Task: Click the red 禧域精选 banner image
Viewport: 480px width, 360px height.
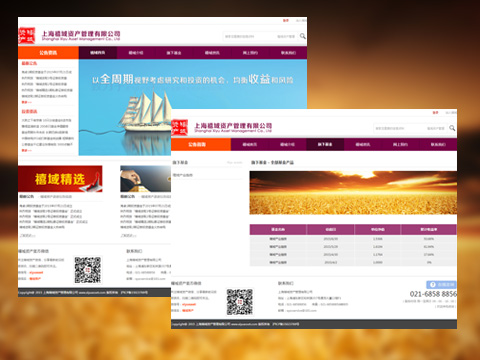Action: click(60, 179)
